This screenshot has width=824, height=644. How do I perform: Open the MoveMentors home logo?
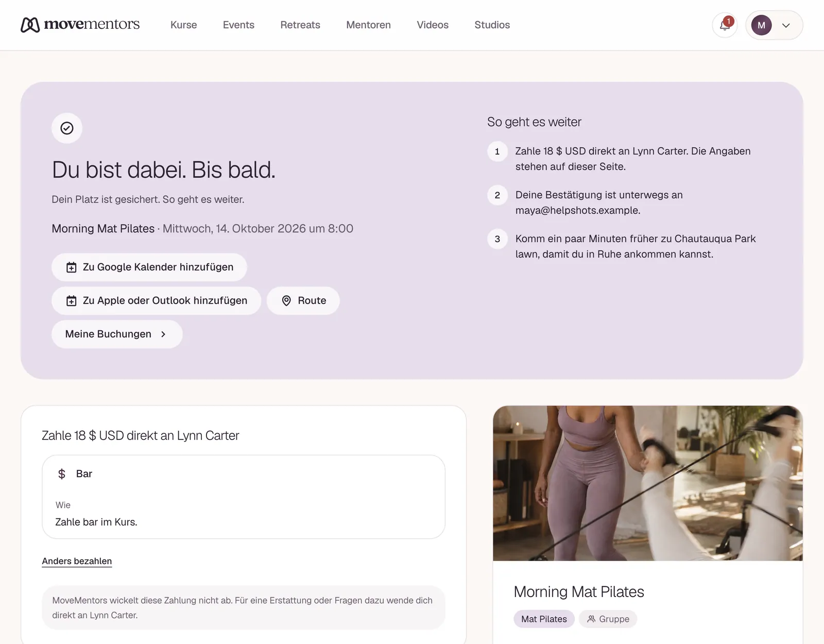pos(80,25)
